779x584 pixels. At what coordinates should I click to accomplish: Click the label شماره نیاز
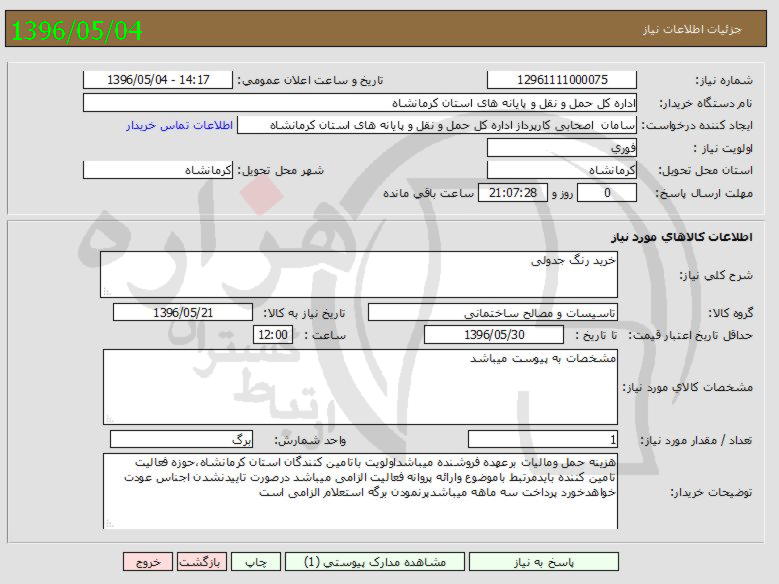[724, 81]
